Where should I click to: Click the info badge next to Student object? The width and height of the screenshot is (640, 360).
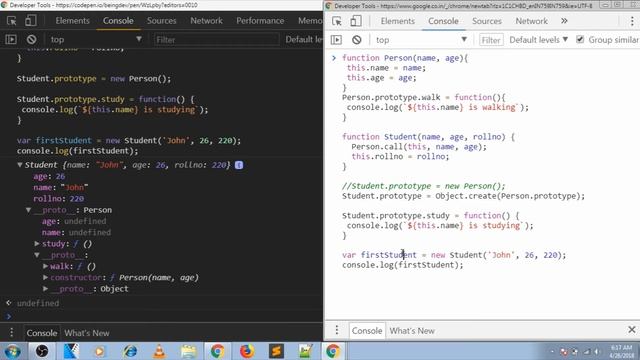tap(239, 165)
